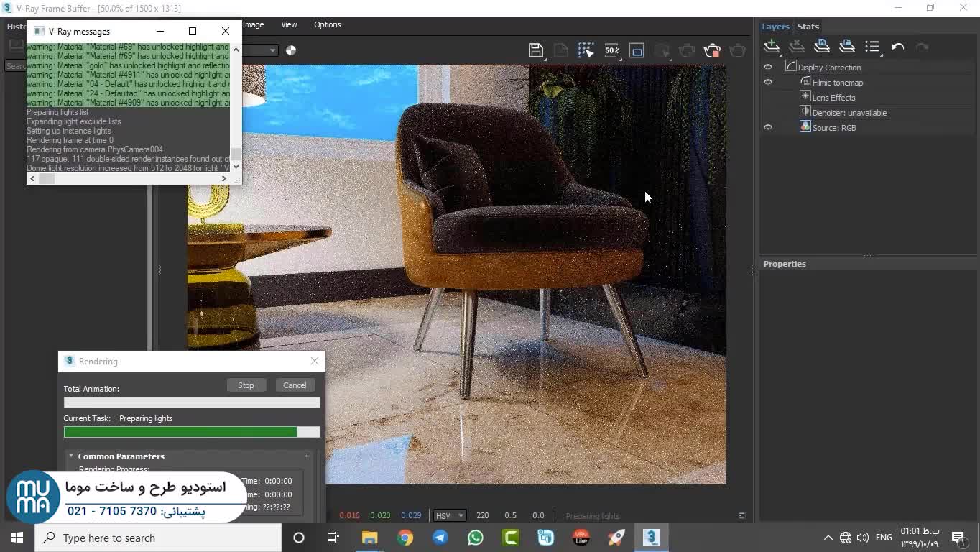Collapse the Common Parameters rollout
The height and width of the screenshot is (552, 980).
coord(71,456)
